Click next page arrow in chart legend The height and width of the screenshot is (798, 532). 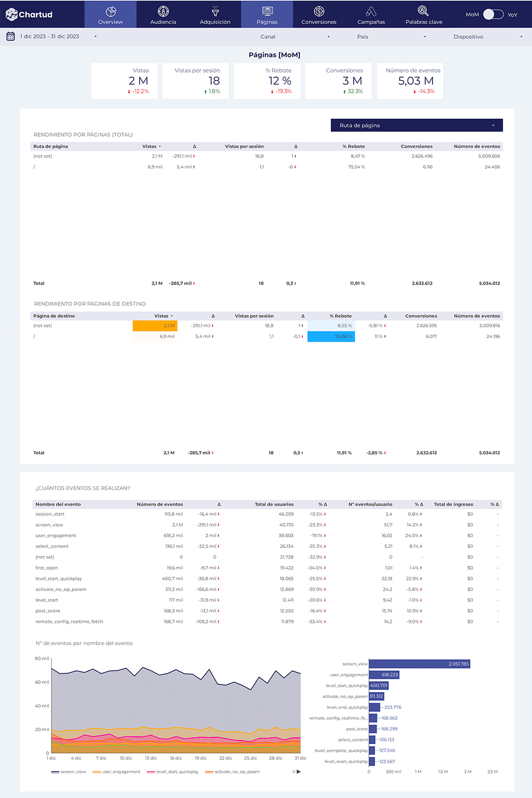(x=298, y=772)
